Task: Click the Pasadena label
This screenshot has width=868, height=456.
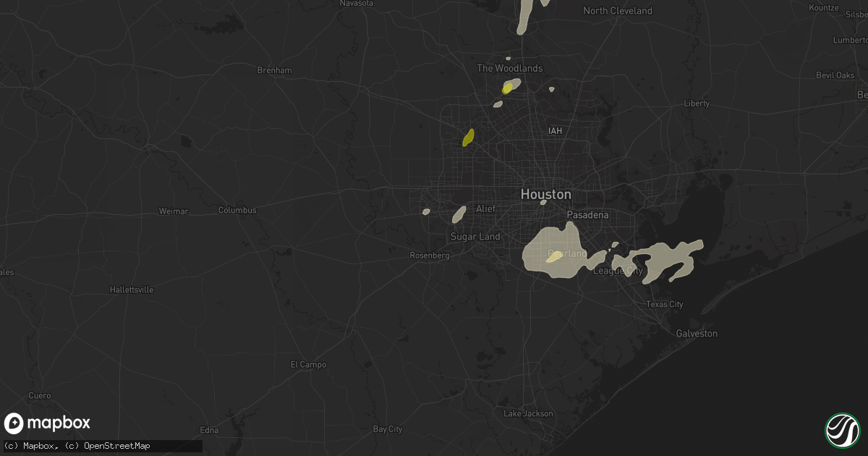Action: (x=587, y=215)
